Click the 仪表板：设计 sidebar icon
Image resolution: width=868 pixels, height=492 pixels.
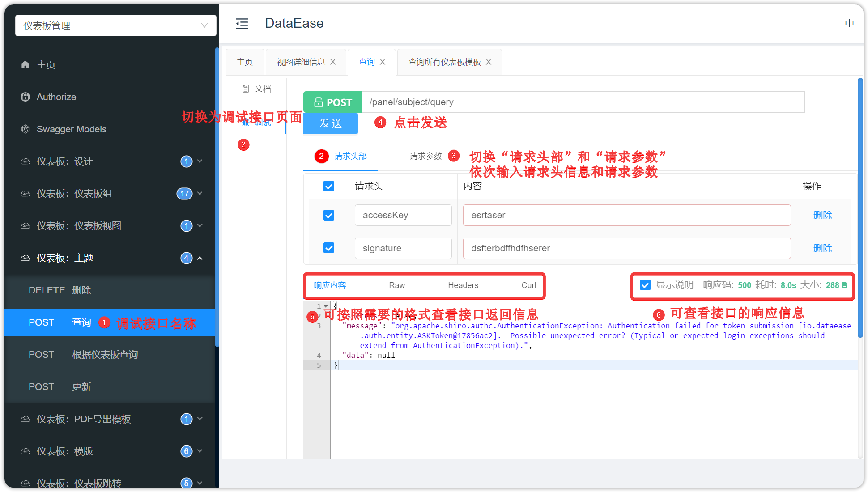pyautogui.click(x=23, y=161)
